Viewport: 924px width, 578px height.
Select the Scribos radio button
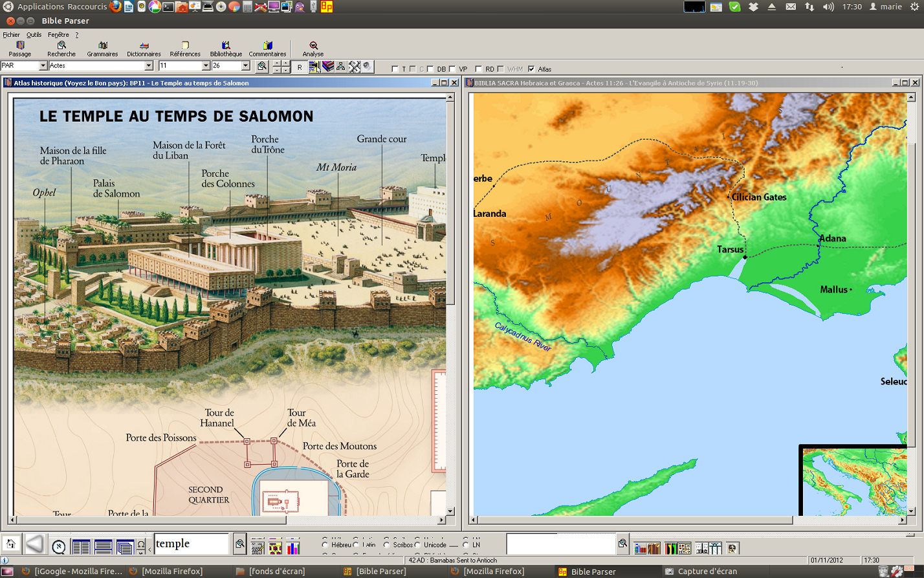pyautogui.click(x=387, y=545)
